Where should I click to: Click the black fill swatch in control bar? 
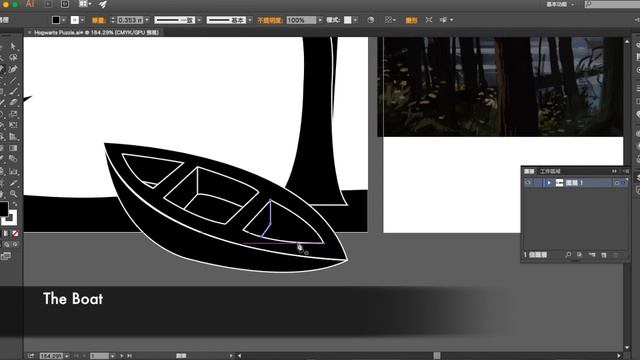pos(56,20)
